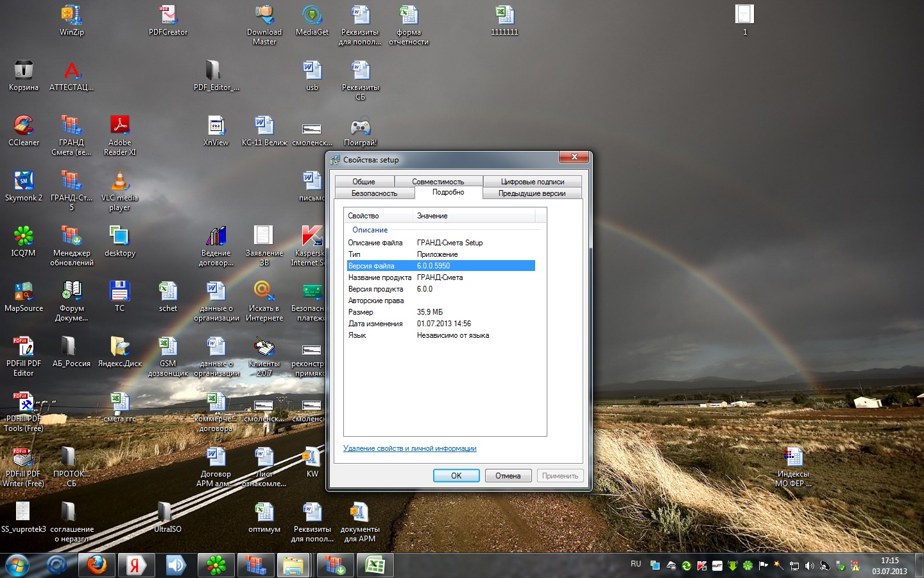
Task: Open the WinZip desktop shortcut
Action: coord(71,20)
